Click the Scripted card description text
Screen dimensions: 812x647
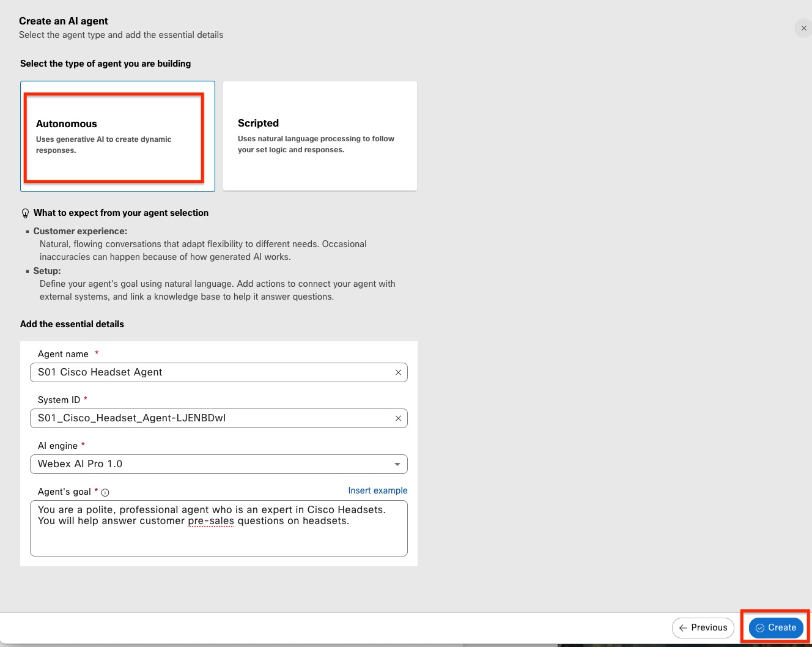316,144
